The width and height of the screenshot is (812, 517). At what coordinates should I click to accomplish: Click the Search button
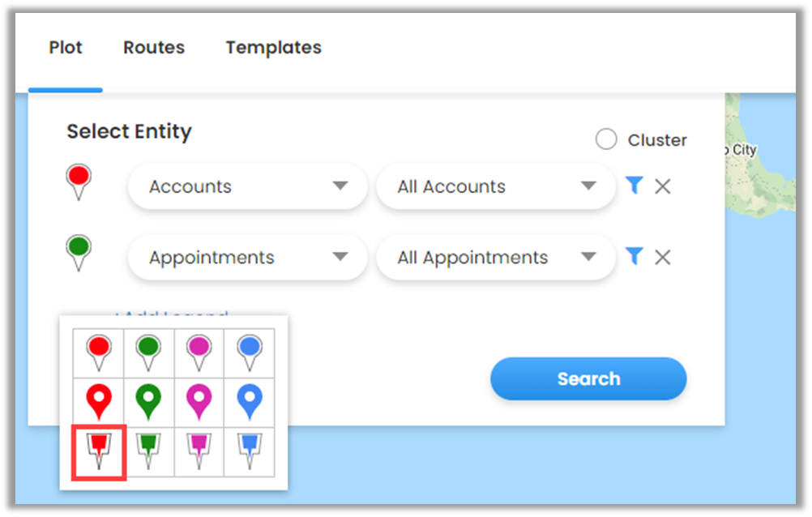coord(588,379)
